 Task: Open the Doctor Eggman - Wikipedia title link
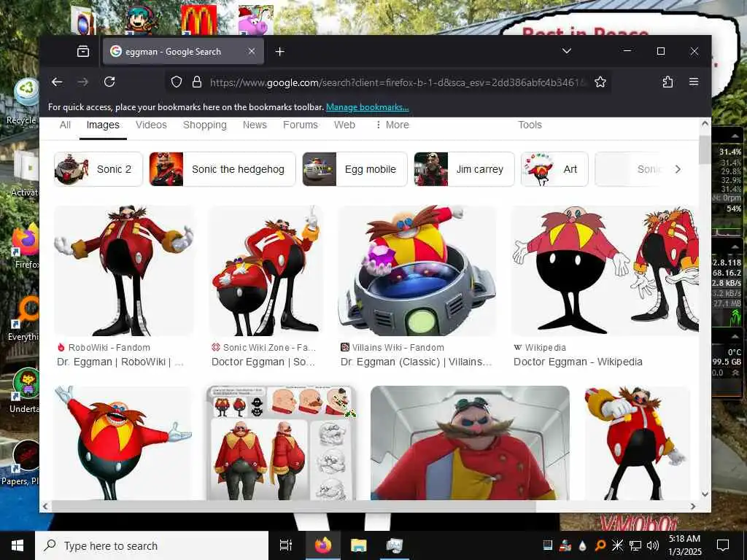coord(578,362)
